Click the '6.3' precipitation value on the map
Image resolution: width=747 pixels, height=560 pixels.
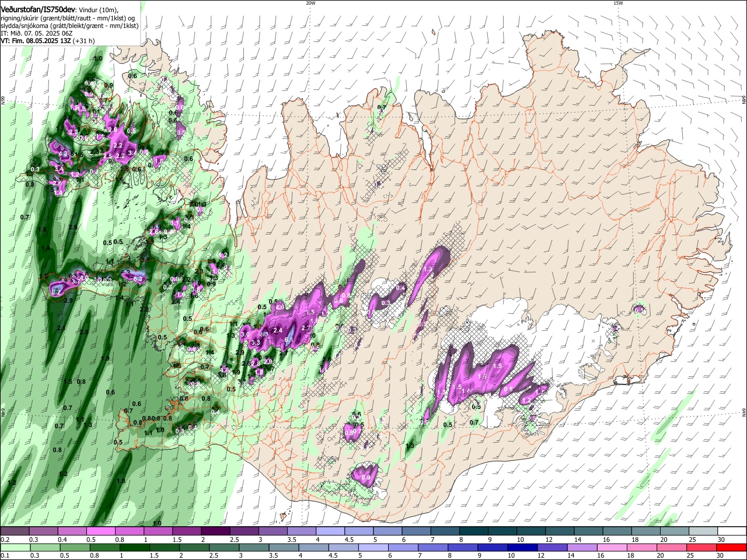(138, 279)
